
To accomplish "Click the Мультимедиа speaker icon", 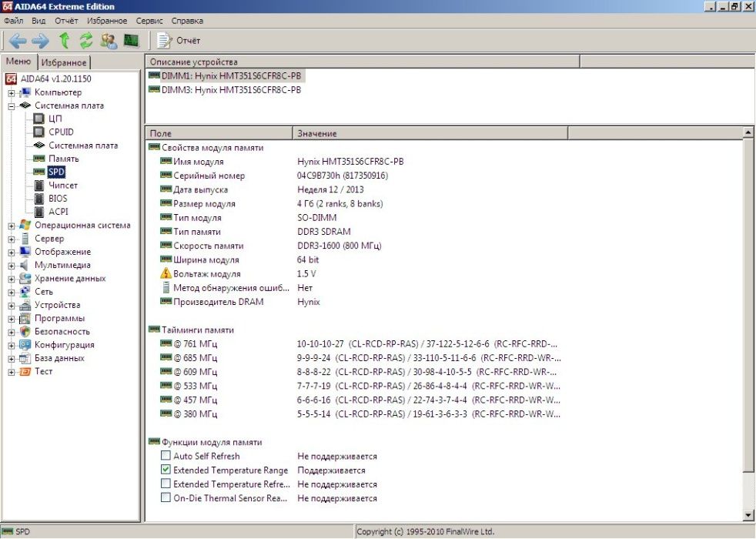I will coord(24,265).
